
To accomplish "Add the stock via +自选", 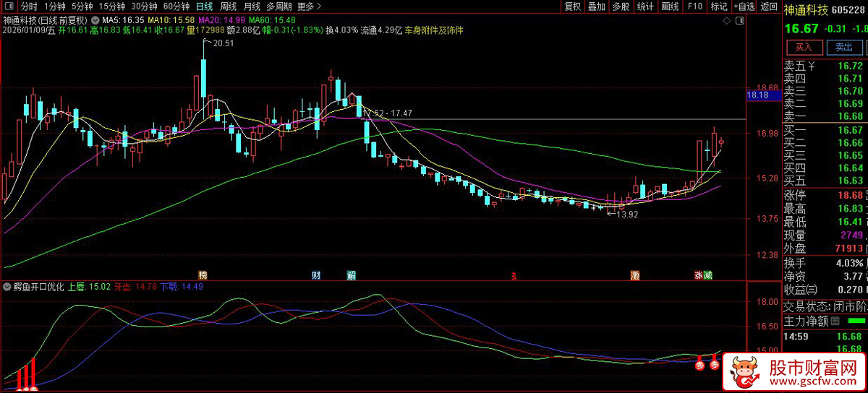I will coord(743,7).
